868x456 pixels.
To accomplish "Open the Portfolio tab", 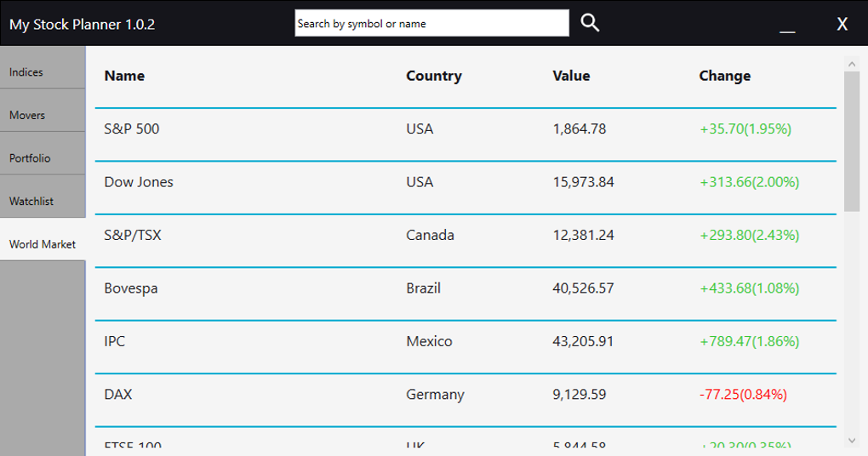I will click(x=43, y=153).
